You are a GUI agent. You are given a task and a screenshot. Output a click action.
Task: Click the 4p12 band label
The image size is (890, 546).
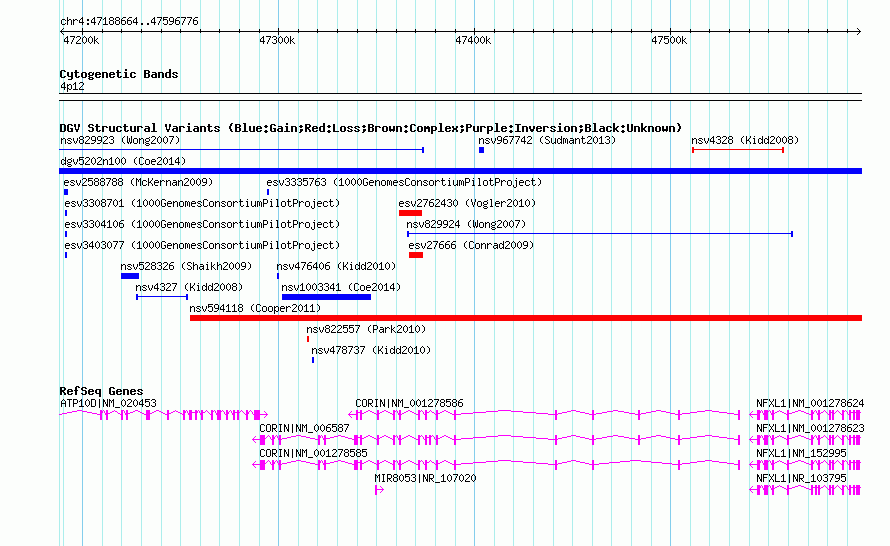pyautogui.click(x=72, y=87)
